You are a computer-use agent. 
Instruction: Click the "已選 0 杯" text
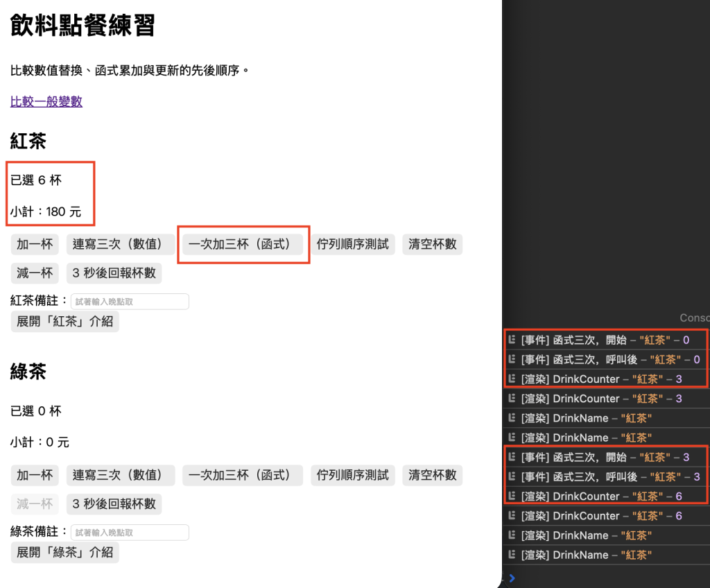(36, 411)
